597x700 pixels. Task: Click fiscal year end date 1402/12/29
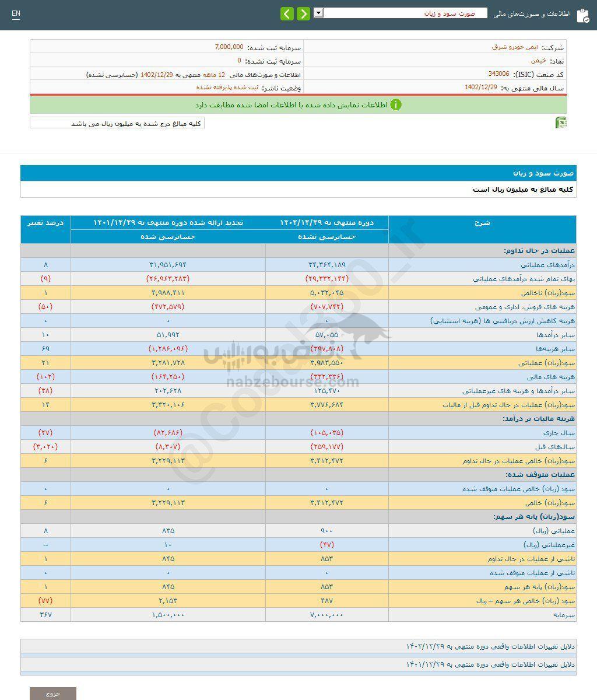481,87
